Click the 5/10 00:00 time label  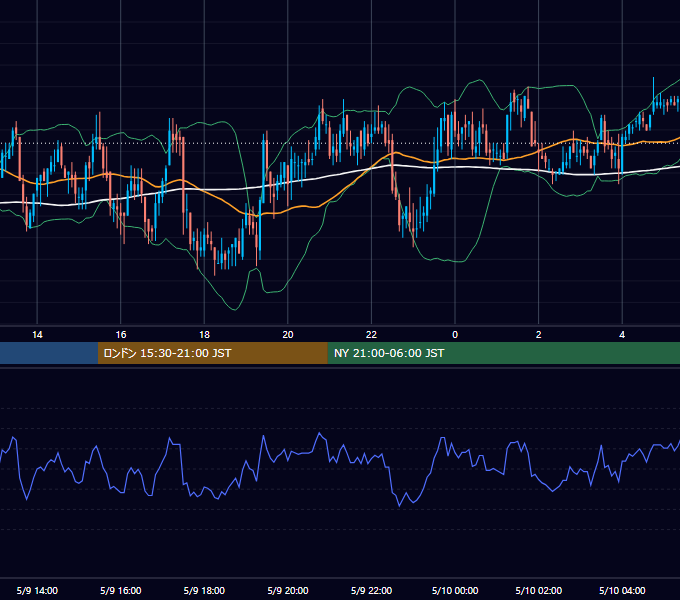(x=455, y=590)
